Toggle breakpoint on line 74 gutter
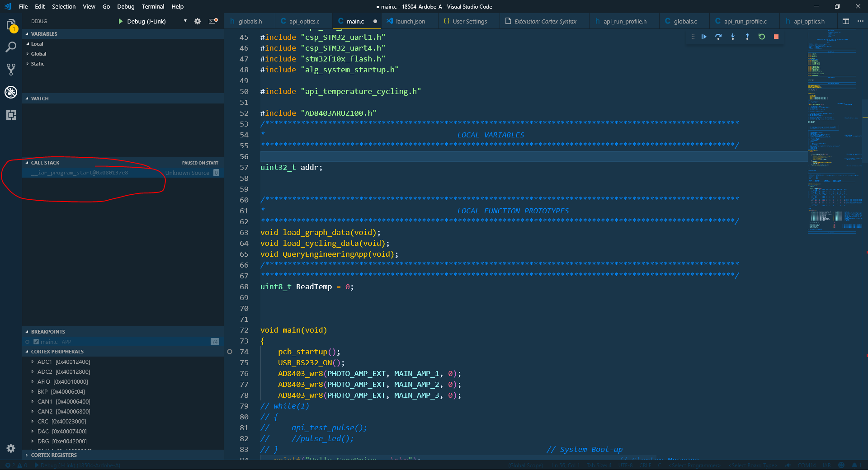The width and height of the screenshot is (868, 470). 230,352
